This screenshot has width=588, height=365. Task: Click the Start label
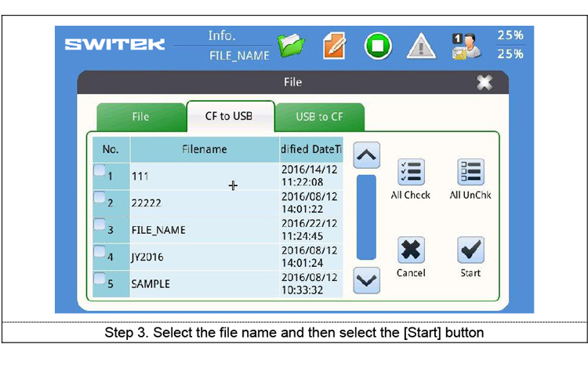coord(470,273)
